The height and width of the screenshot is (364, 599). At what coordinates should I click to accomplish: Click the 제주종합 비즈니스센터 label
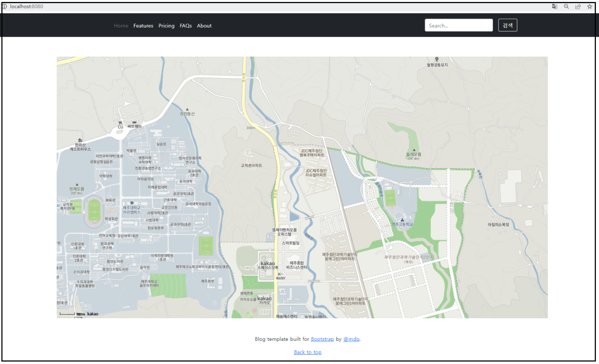pos(296,265)
